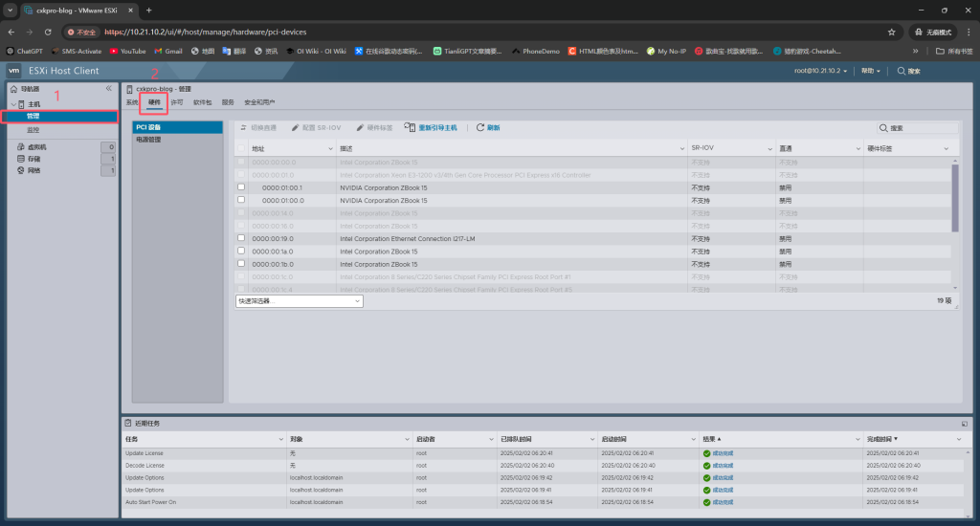This screenshot has width=980, height=526.
Task: Click the PCI table vertical scrollbar thumb
Action: coord(955,197)
